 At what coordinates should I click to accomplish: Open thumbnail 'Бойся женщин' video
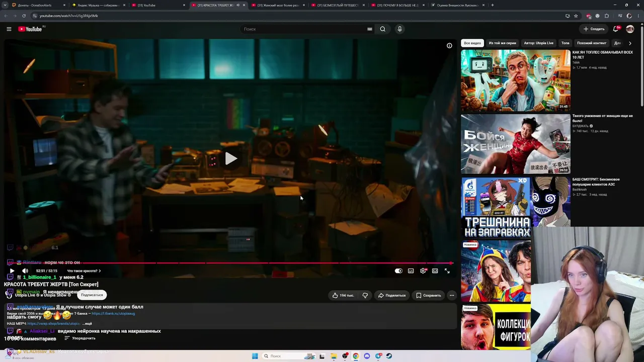(x=516, y=144)
